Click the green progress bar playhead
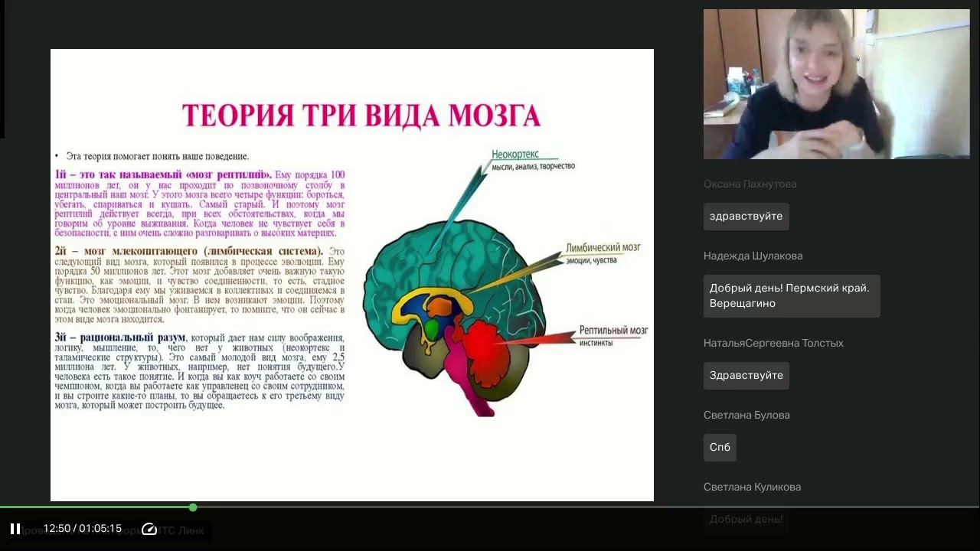 tap(193, 507)
